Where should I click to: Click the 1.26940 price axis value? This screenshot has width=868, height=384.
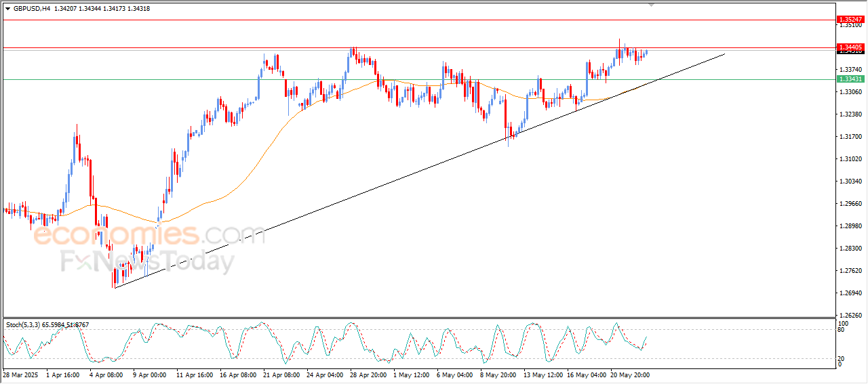(850, 293)
